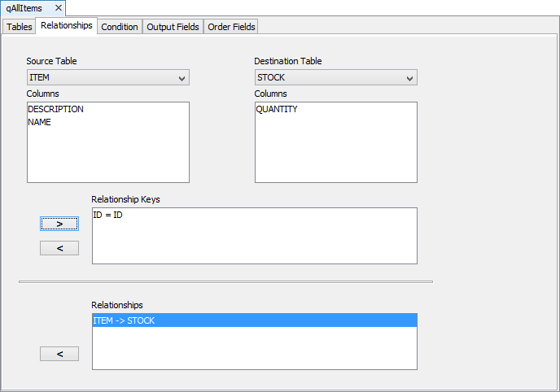Select the ITEM -> STOCK relationship
The width and height of the screenshot is (560, 392).
pyautogui.click(x=125, y=320)
